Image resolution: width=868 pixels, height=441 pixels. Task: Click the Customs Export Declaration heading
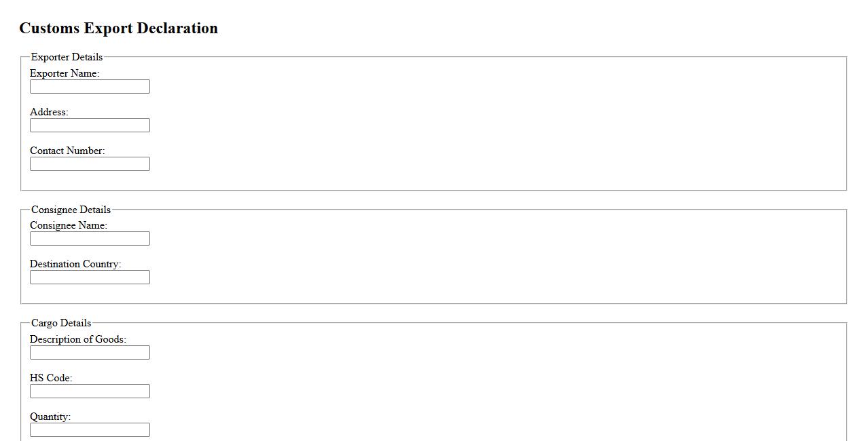pos(119,28)
